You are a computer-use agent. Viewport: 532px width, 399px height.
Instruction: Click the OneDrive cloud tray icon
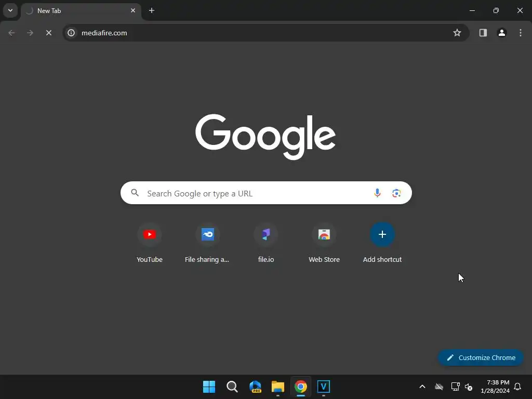click(439, 387)
